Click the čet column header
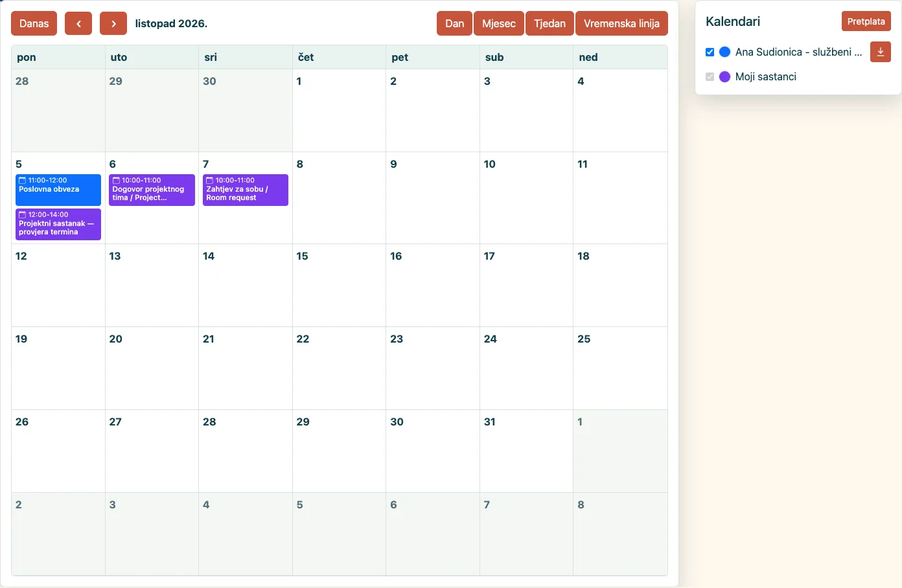 [x=339, y=57]
